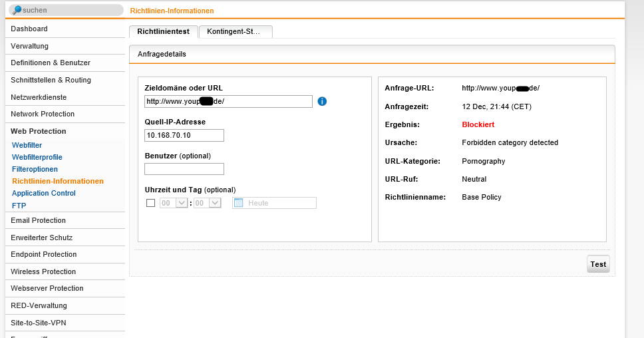Click the search magnifier icon

pyautogui.click(x=17, y=11)
